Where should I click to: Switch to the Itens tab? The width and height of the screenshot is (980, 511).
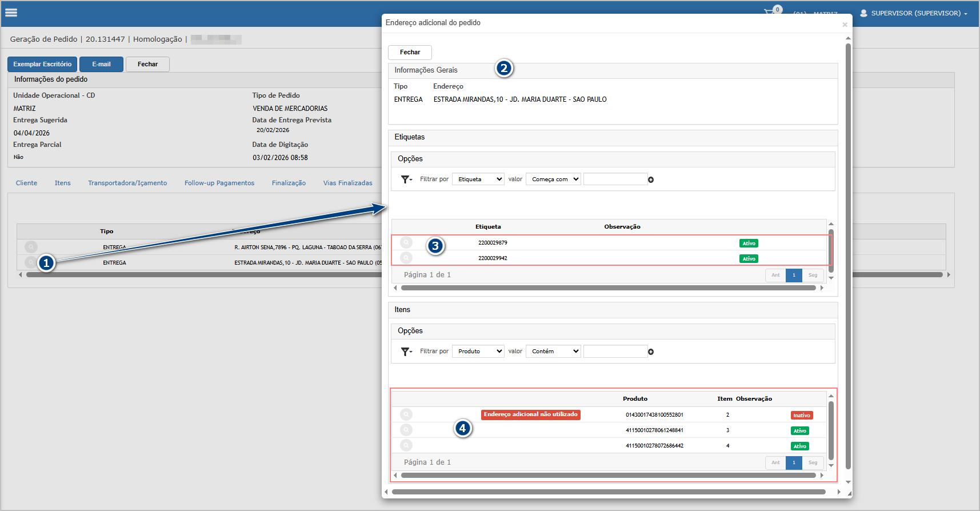(63, 183)
